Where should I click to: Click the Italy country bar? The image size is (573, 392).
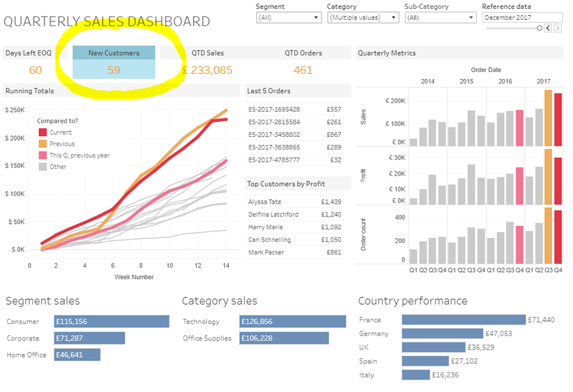click(x=416, y=375)
